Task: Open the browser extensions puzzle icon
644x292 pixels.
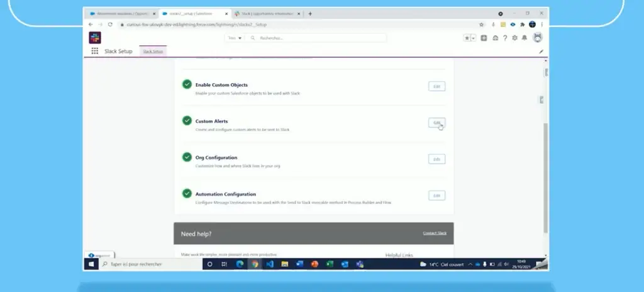Action: (523, 25)
